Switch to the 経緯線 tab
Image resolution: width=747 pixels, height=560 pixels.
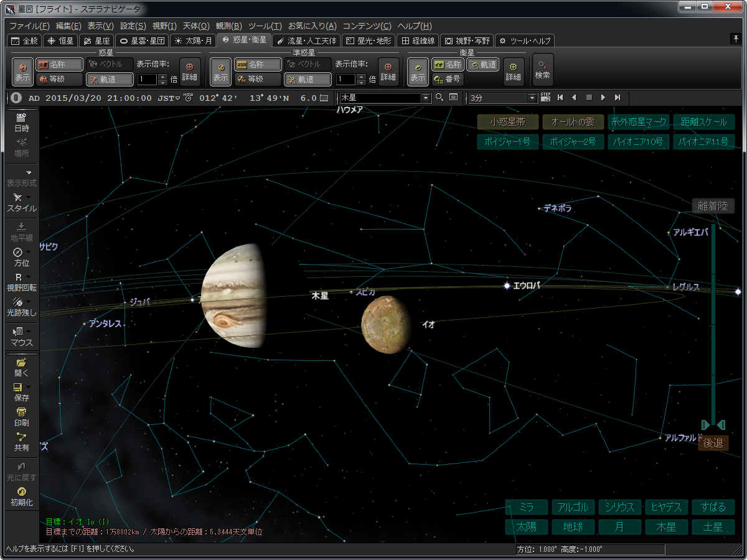tap(418, 41)
